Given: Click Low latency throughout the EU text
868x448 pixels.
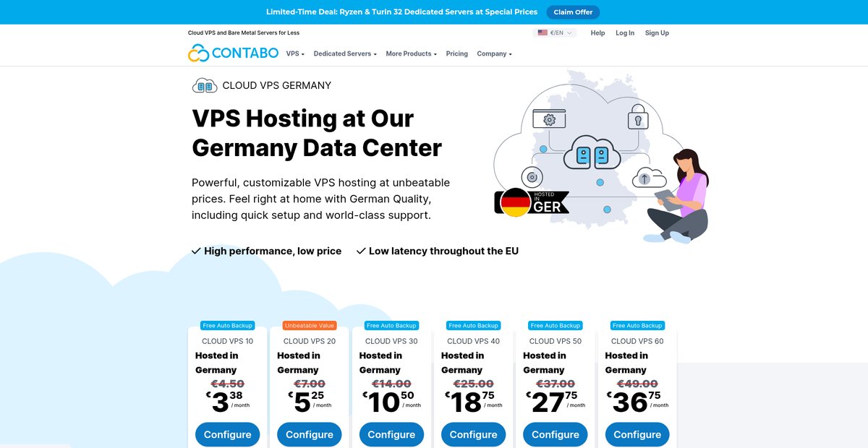Looking at the screenshot, I should (x=443, y=251).
